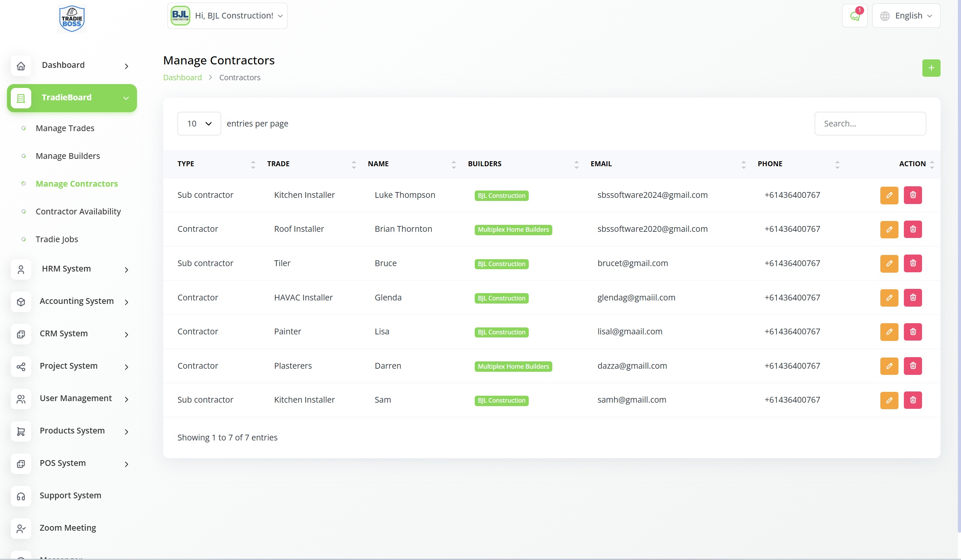Delete the Brian Thornton contractor row
The image size is (961, 560).
[912, 229]
